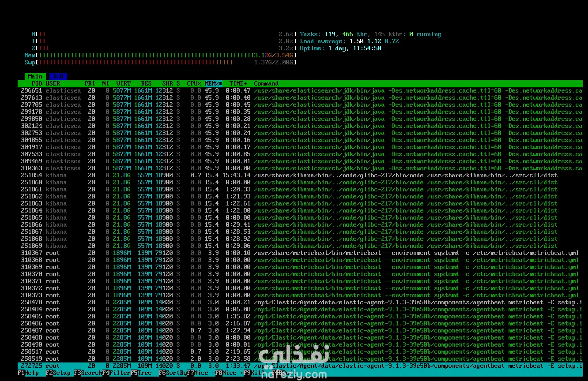Toggle F5 Tree view
Image resolution: width=588 pixels, height=381 pixels.
click(141, 373)
